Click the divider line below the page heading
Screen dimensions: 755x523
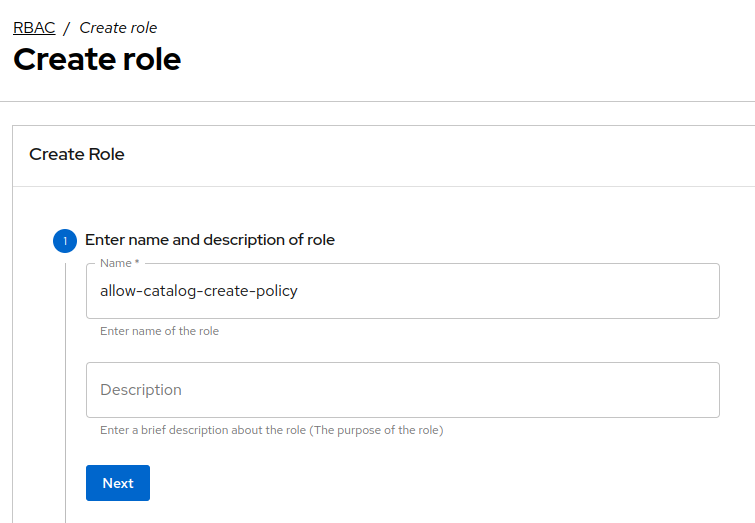point(377,101)
